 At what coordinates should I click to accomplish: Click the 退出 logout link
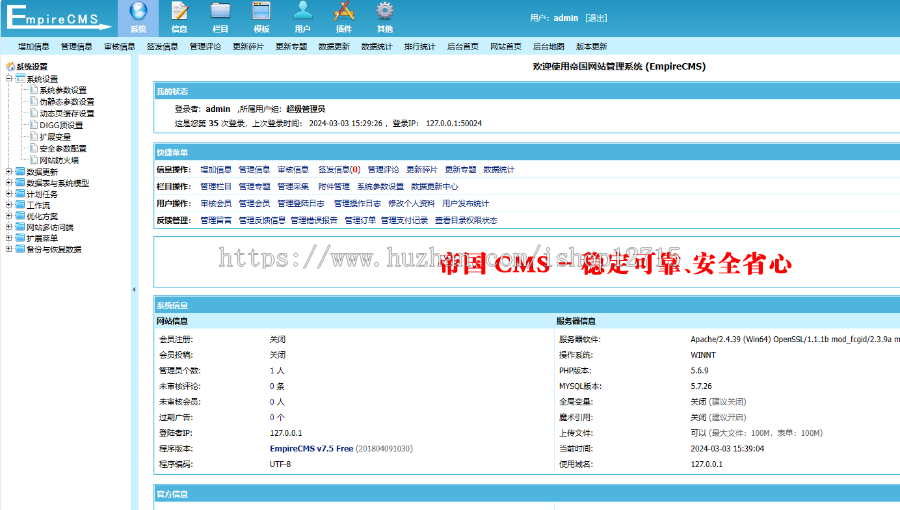click(x=596, y=18)
